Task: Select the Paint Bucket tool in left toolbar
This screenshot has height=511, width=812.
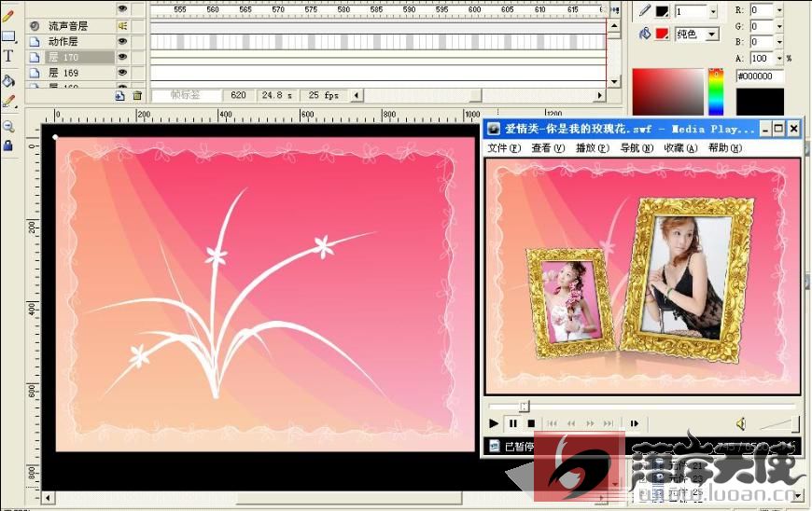Action: point(8,81)
